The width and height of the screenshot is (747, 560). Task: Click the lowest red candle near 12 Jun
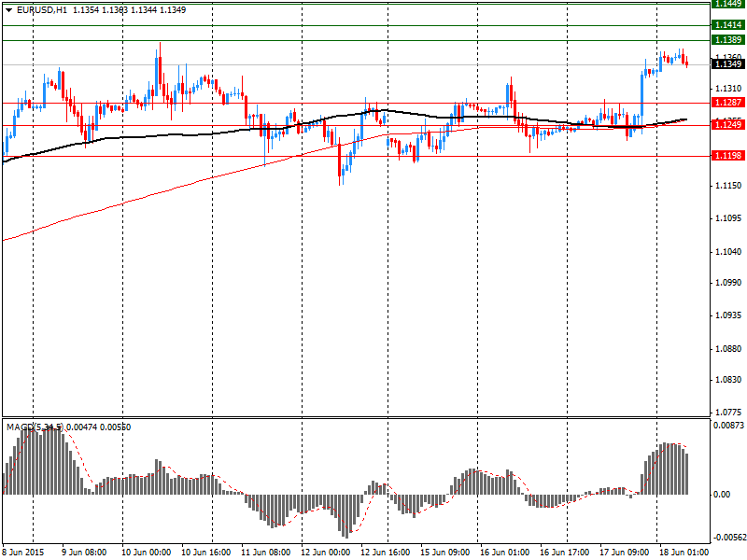pos(340,160)
